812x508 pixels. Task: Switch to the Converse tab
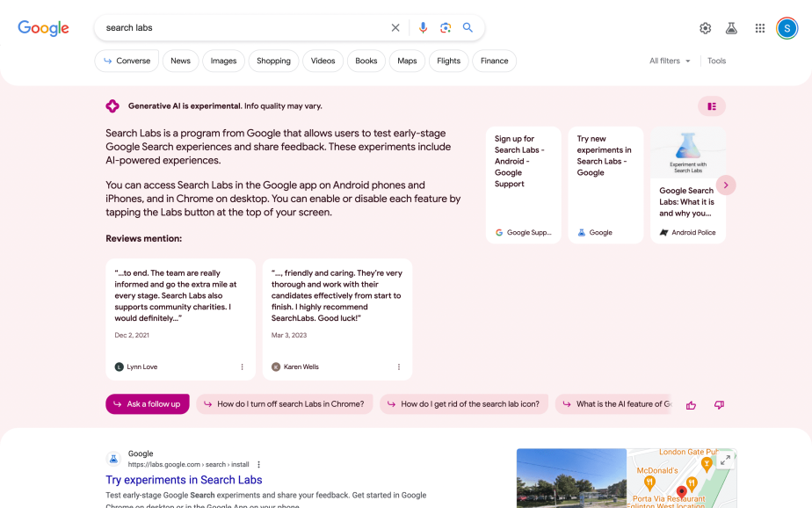click(126, 61)
